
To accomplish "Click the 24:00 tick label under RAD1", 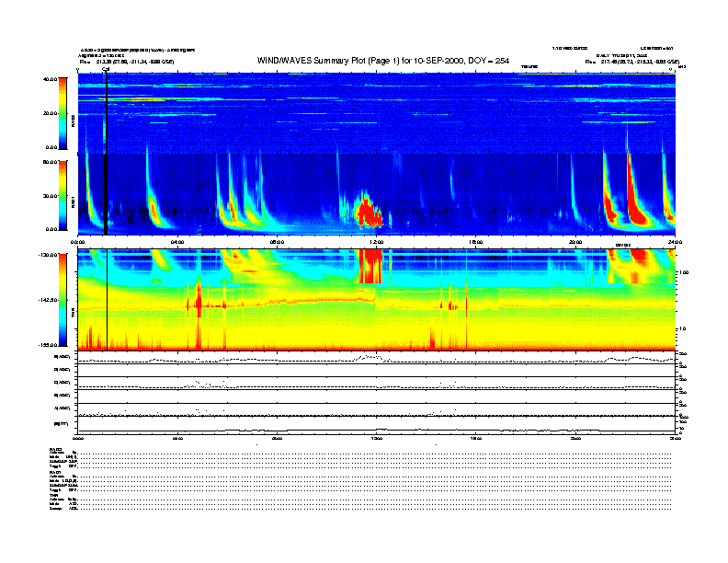I will click(x=675, y=242).
